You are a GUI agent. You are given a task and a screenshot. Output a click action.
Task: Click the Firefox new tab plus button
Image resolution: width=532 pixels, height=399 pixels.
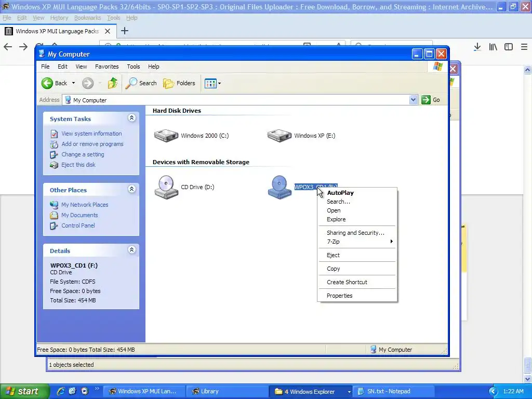[125, 31]
